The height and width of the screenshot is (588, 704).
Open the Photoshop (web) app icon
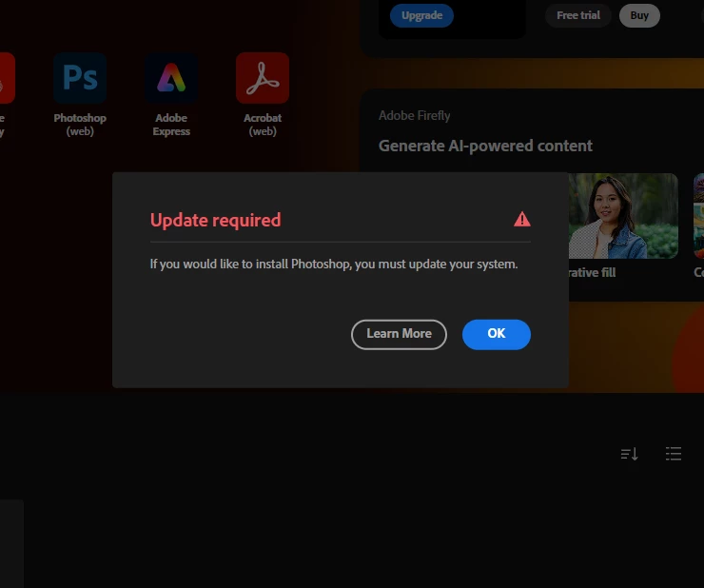(80, 78)
